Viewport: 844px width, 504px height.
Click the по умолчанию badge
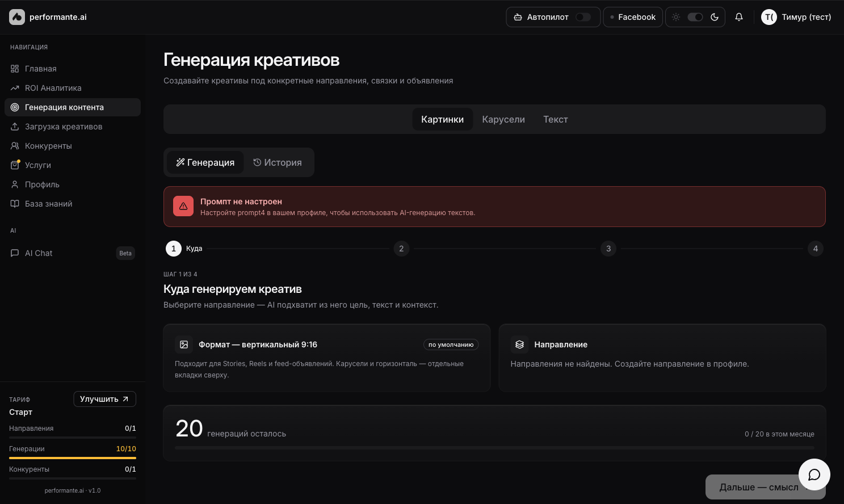tap(451, 345)
